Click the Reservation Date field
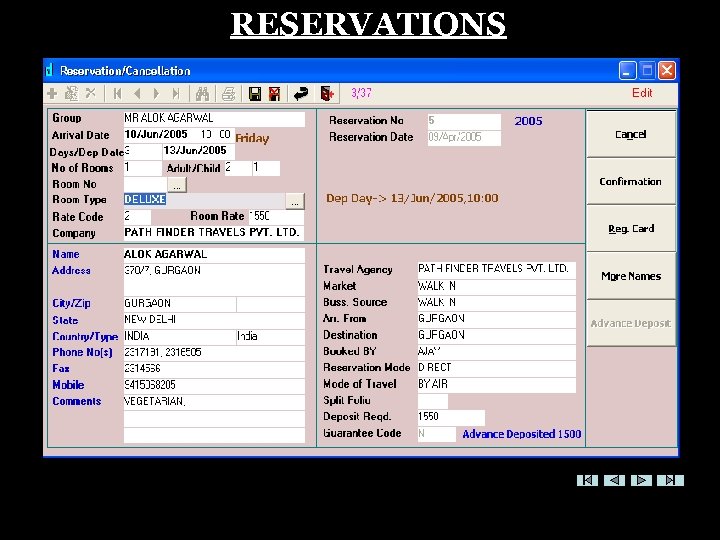720x540 pixels. tap(464, 138)
